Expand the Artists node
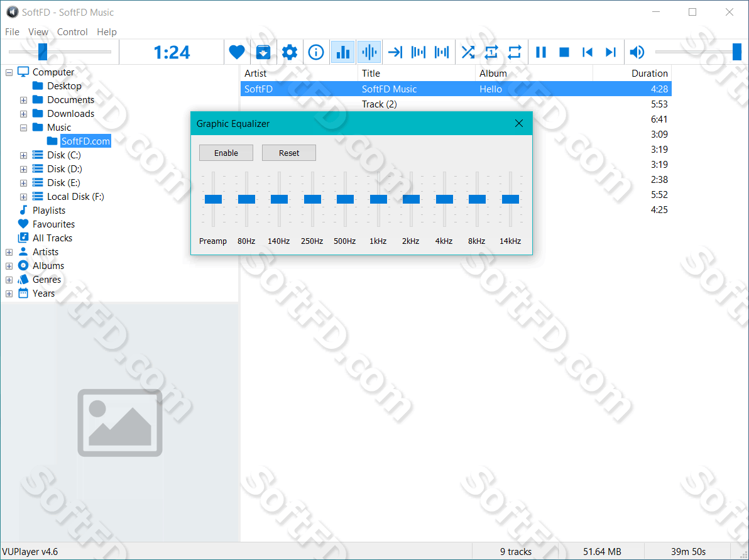This screenshot has width=749, height=560. pos(9,252)
